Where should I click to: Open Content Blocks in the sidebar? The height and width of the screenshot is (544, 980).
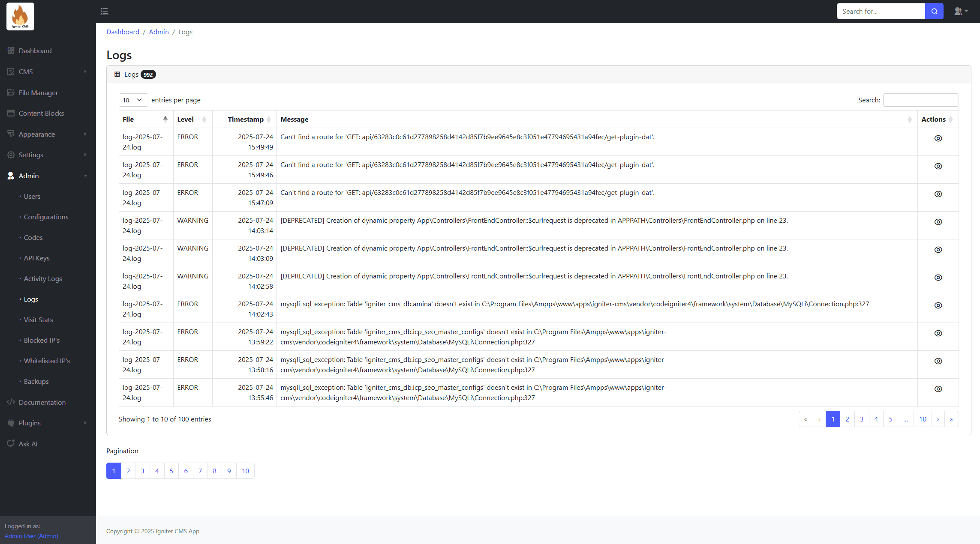click(41, 113)
